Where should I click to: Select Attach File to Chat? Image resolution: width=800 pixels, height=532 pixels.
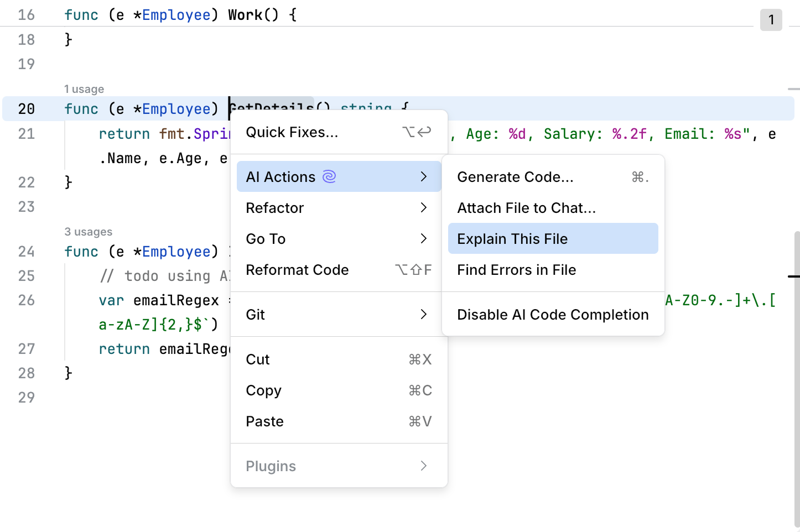(526, 208)
